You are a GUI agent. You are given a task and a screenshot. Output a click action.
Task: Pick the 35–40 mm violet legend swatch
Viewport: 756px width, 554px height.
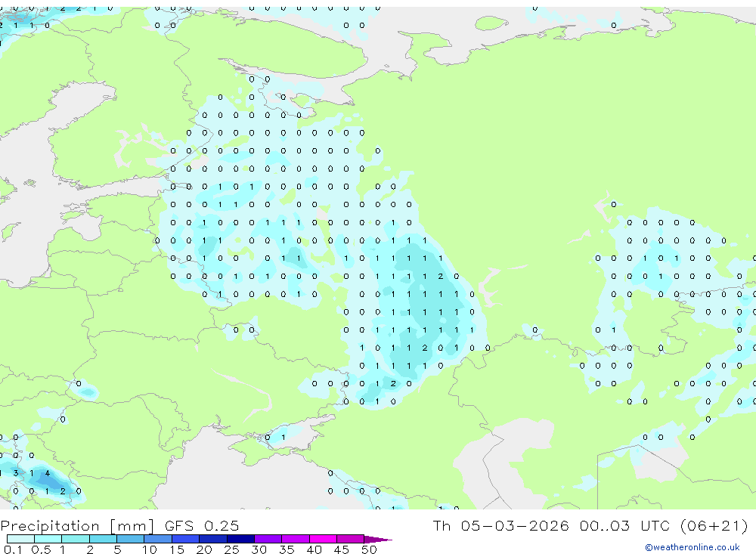296,539
